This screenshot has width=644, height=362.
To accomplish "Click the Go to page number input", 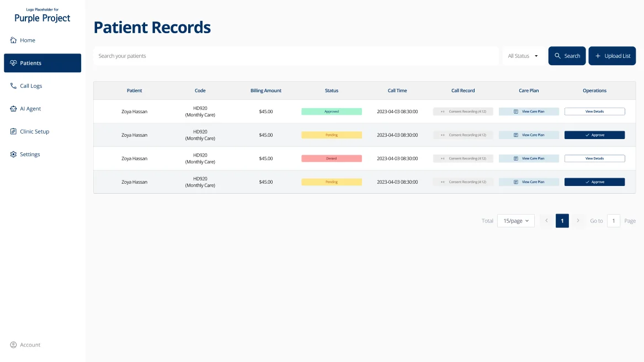I will point(613,221).
